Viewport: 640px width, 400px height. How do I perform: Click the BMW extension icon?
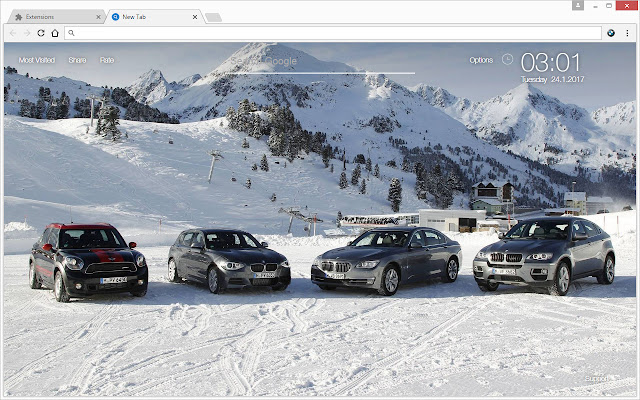point(611,33)
